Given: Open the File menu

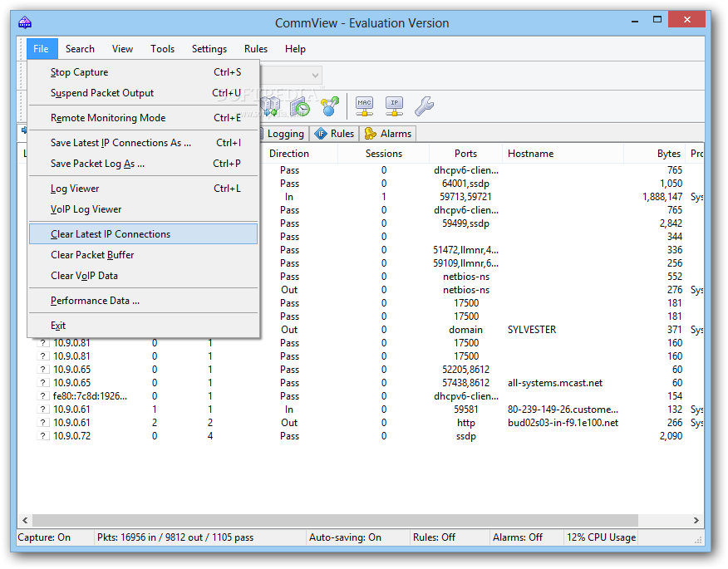Looking at the screenshot, I should click(41, 49).
